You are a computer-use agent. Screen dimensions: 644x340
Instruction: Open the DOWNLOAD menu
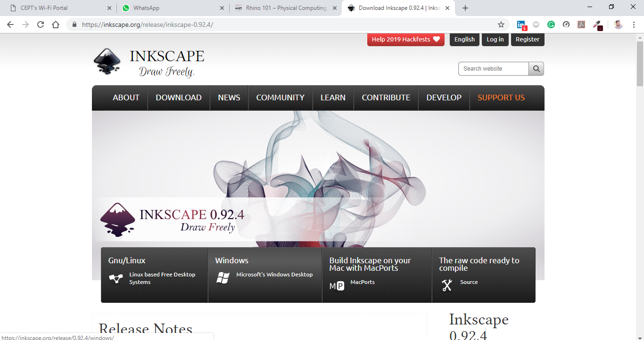pyautogui.click(x=179, y=97)
